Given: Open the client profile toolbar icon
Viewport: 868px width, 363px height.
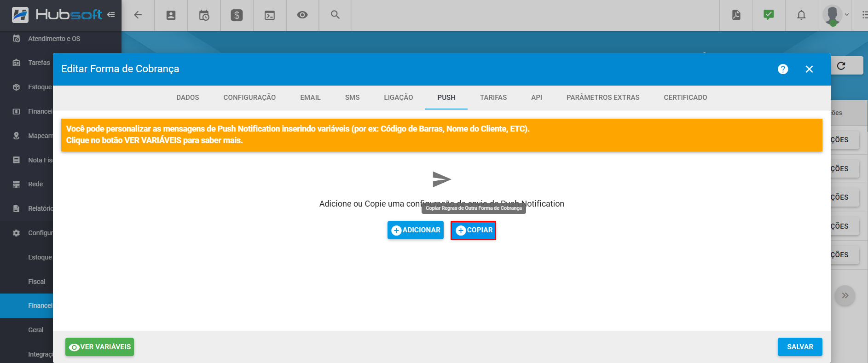Looking at the screenshot, I should pyautogui.click(x=171, y=15).
